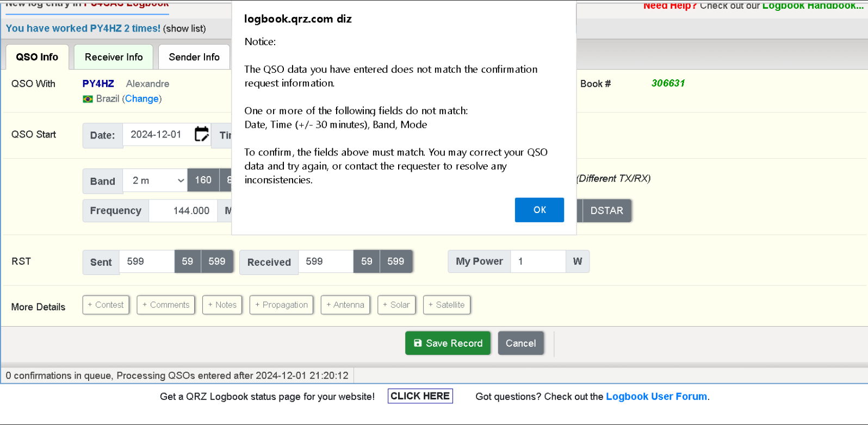Viewport: 868px width, 425px height.
Task: Add Antenna details
Action: (345, 305)
